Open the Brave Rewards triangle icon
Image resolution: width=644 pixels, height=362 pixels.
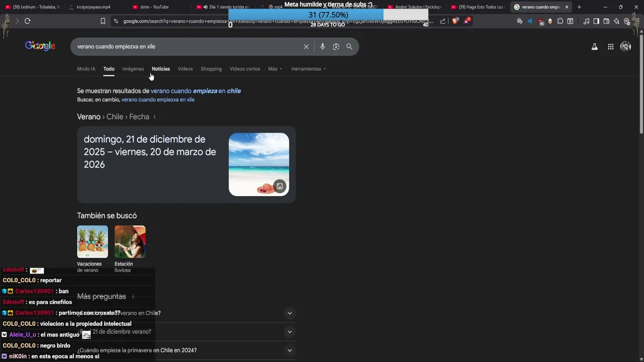(467, 21)
